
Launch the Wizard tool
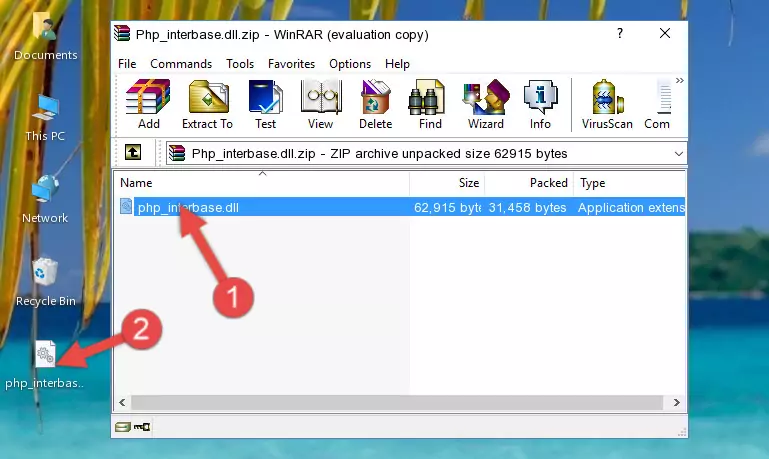click(x=486, y=104)
